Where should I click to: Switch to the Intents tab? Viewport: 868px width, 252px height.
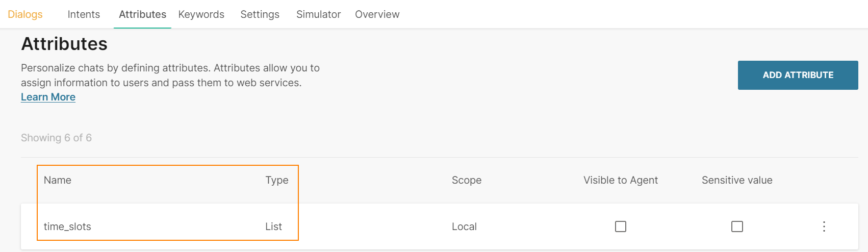[84, 14]
